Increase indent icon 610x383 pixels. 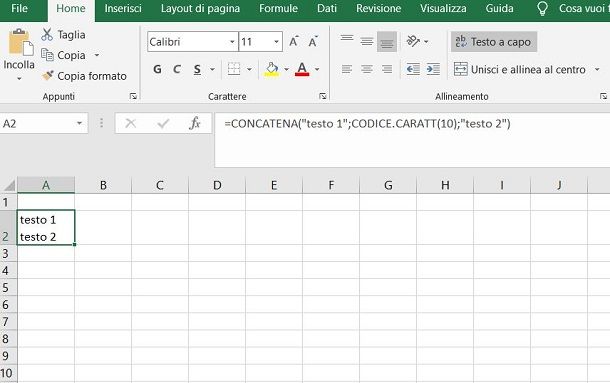[433, 69]
